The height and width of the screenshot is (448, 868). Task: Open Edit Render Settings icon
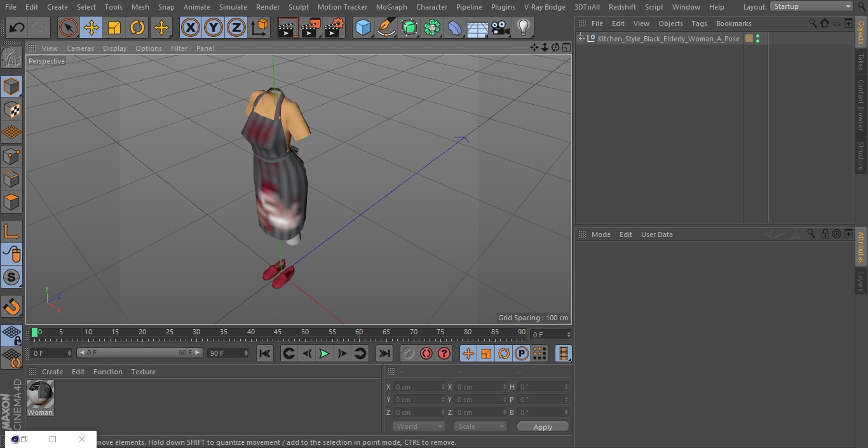(334, 27)
